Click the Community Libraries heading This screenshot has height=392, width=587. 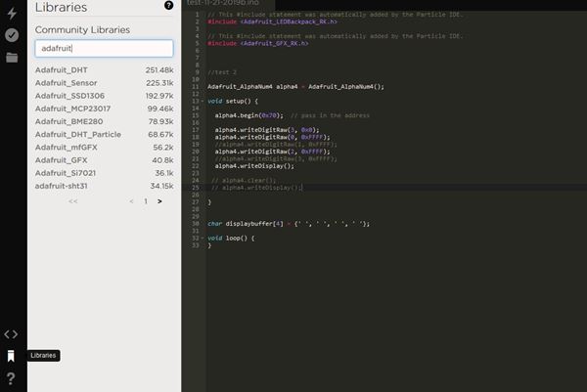tap(82, 29)
